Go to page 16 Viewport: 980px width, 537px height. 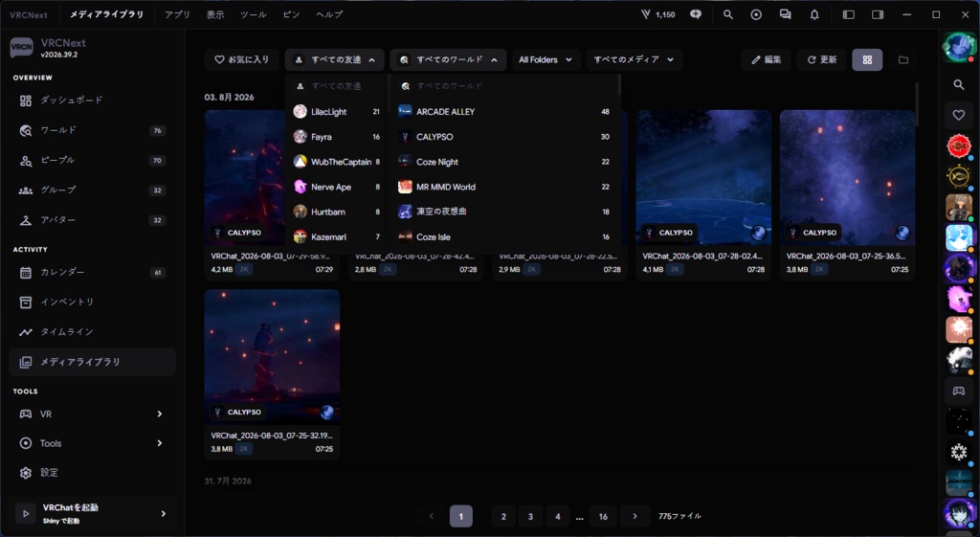click(603, 516)
